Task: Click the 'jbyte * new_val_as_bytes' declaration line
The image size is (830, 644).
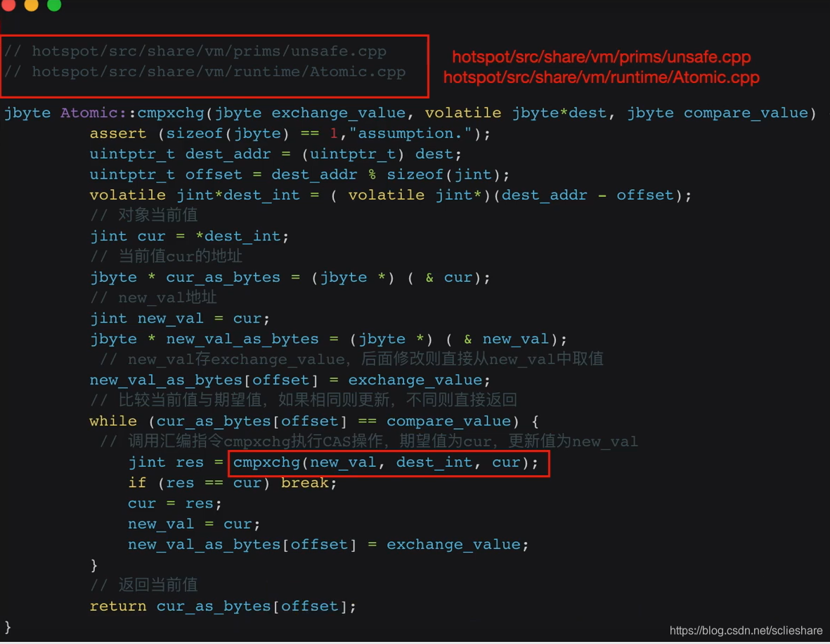Action: click(x=328, y=339)
